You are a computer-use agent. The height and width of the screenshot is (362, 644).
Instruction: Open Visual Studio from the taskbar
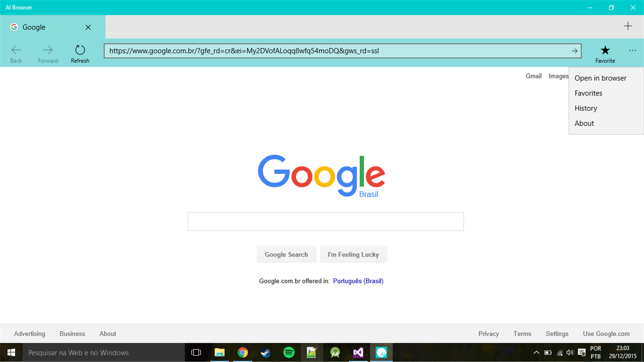[358, 353]
